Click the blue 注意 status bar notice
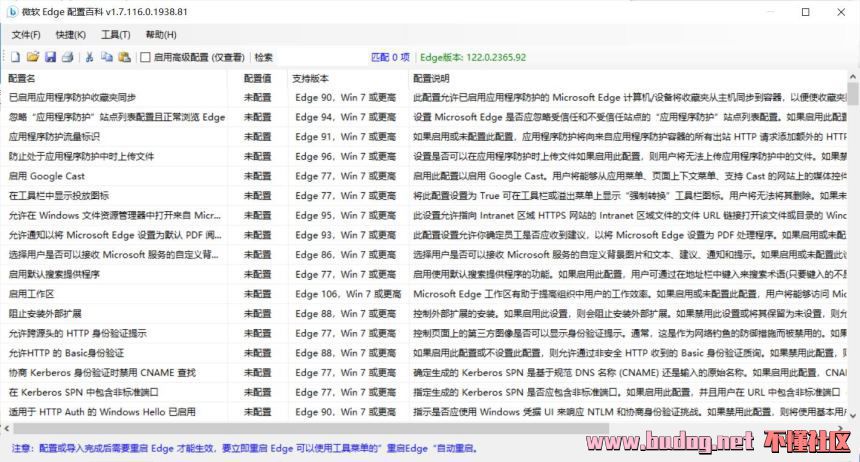 [244, 448]
